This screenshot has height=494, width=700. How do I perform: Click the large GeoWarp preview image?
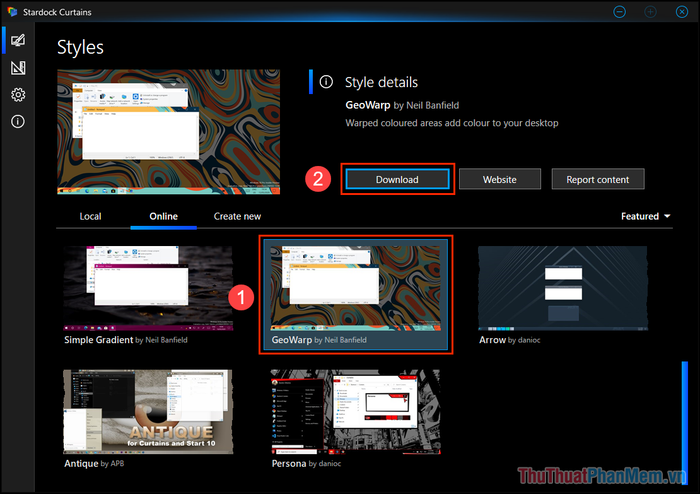[169, 132]
